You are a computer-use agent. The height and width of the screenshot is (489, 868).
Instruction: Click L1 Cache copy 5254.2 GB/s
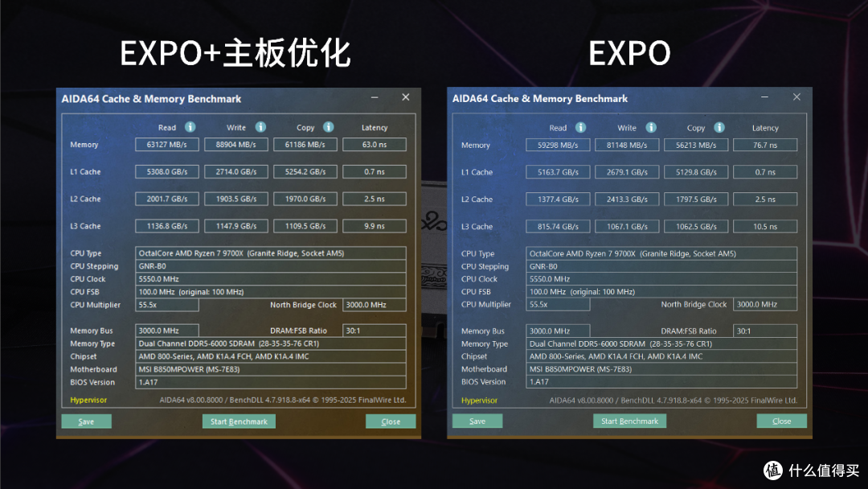click(x=305, y=171)
